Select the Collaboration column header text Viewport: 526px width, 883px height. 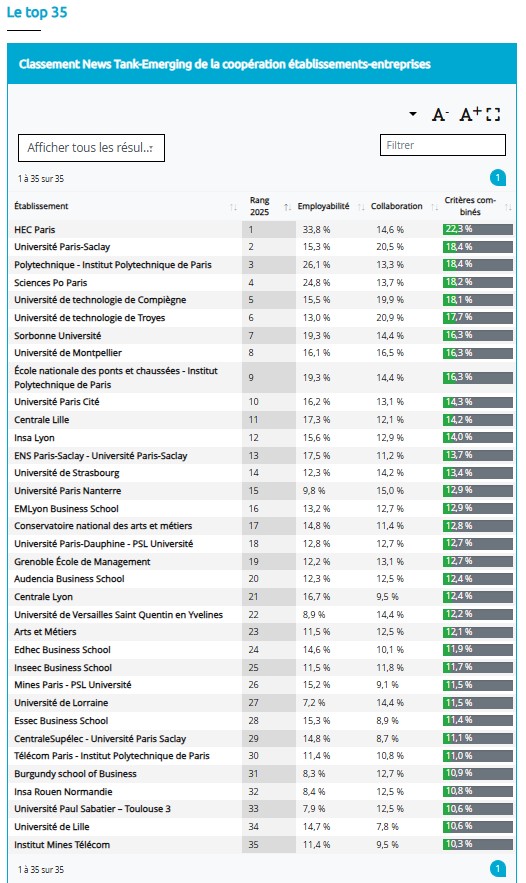click(396, 206)
